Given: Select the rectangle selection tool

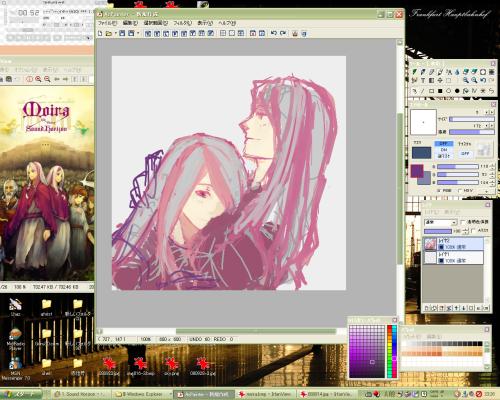Looking at the screenshot, I should [x=449, y=80].
